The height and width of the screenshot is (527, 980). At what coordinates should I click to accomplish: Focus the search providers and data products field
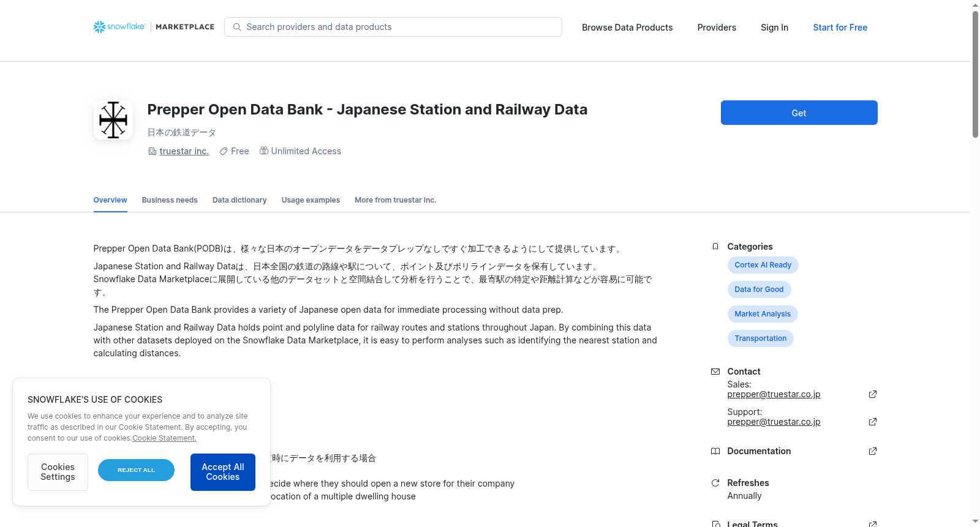tap(393, 27)
